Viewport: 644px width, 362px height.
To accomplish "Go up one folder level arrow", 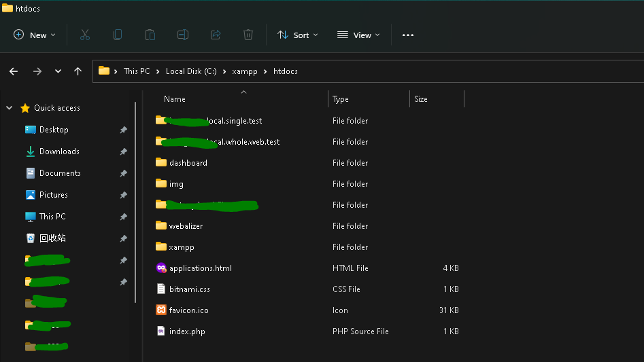I will [78, 71].
